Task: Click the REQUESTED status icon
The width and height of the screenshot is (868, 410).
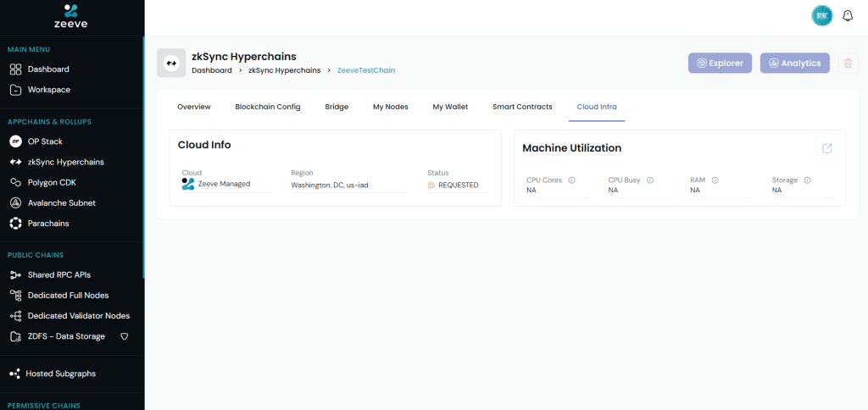Action: click(x=431, y=186)
